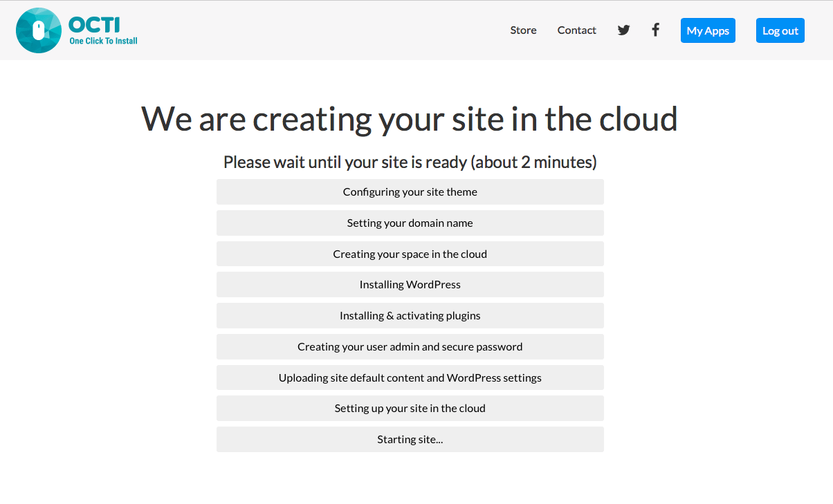This screenshot has height=504, width=833.
Task: Click the OCTI round mouse logo icon
Action: point(39,30)
